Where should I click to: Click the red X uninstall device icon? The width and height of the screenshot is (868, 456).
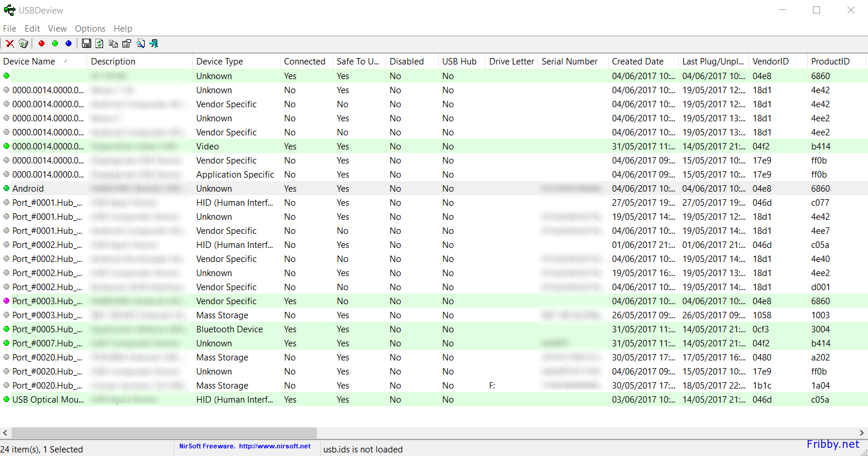coord(10,43)
